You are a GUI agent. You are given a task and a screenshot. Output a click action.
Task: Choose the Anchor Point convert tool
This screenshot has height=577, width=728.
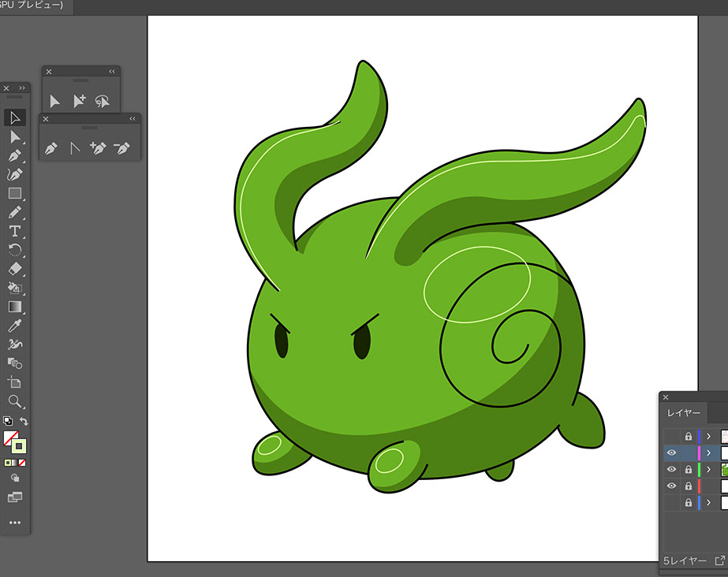tap(75, 148)
